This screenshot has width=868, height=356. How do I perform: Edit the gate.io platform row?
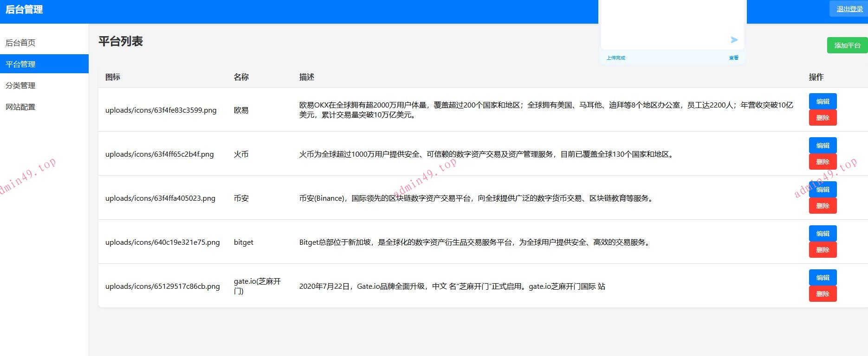click(823, 278)
